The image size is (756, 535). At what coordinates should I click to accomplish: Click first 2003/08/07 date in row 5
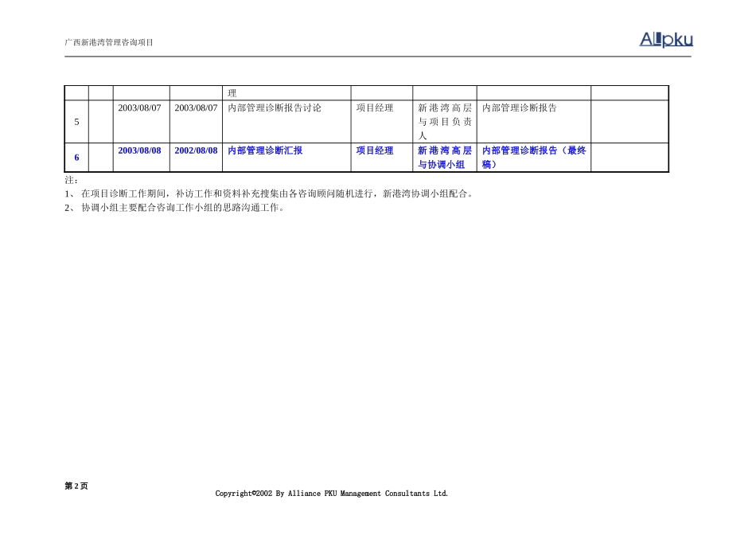pos(139,108)
